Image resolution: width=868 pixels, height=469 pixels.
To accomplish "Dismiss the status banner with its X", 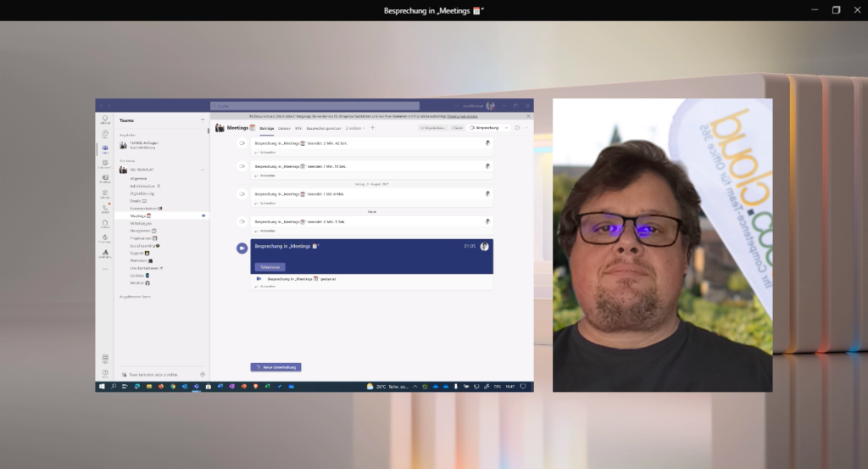I will [x=528, y=116].
